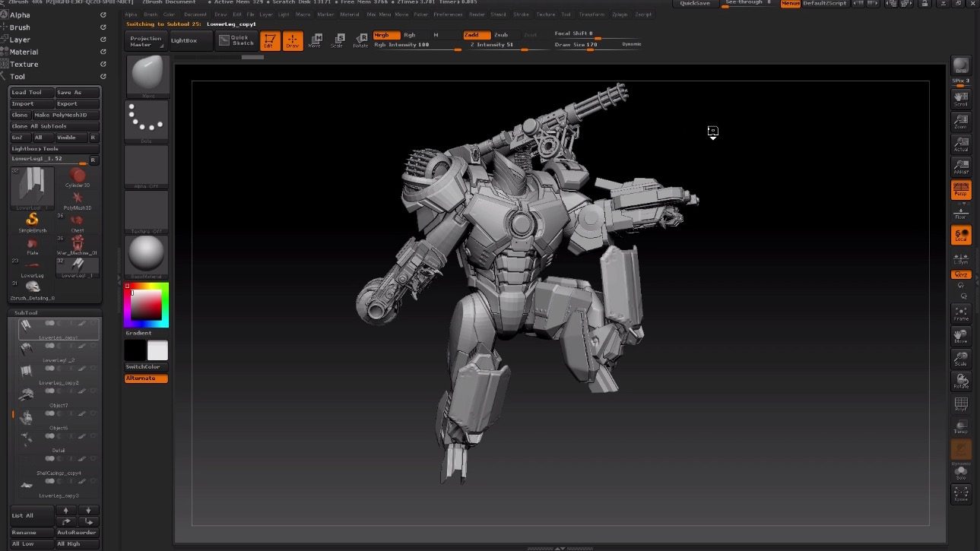980x551 pixels.
Task: Open the Zplugin menu
Action: coord(621,14)
